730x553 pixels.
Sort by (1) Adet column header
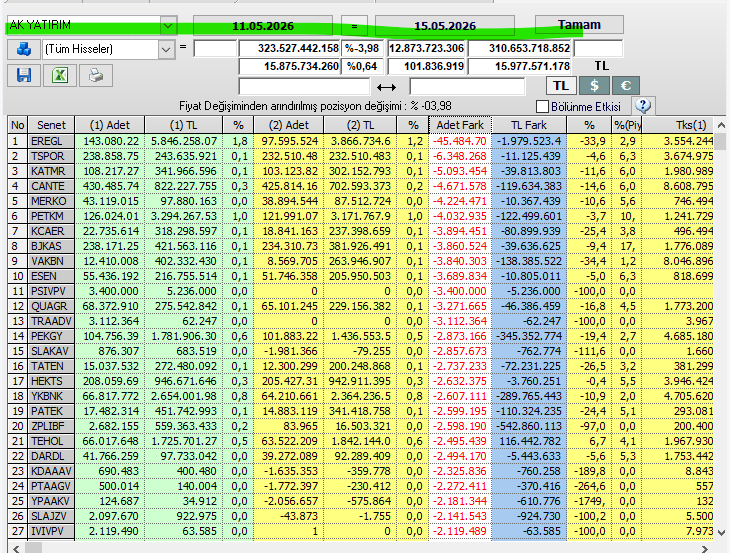[x=110, y=125]
